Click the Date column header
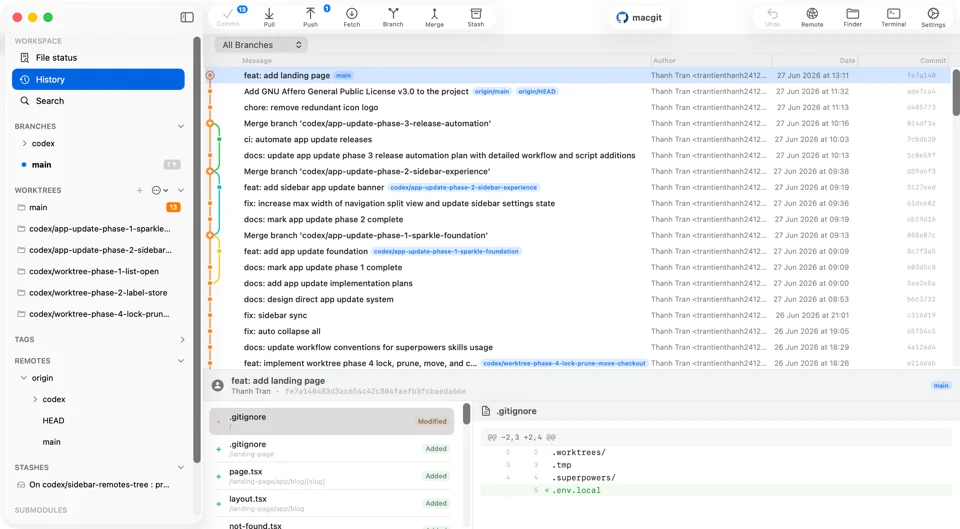The height and width of the screenshot is (529, 960). point(847,61)
